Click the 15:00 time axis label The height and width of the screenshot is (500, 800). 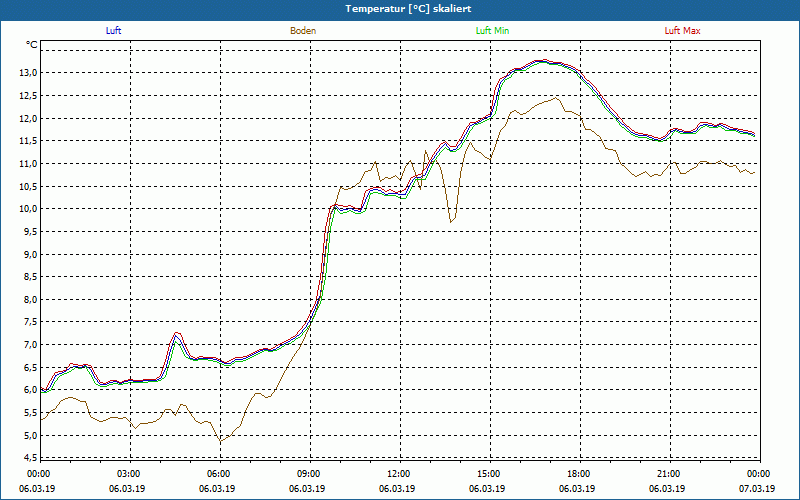point(488,474)
